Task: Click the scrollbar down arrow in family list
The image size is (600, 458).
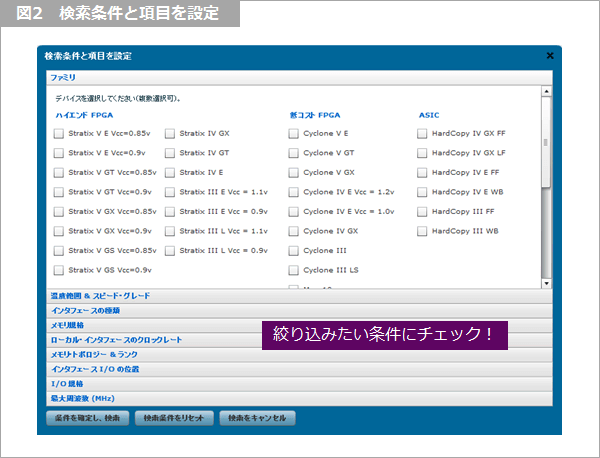Action: coord(546,283)
